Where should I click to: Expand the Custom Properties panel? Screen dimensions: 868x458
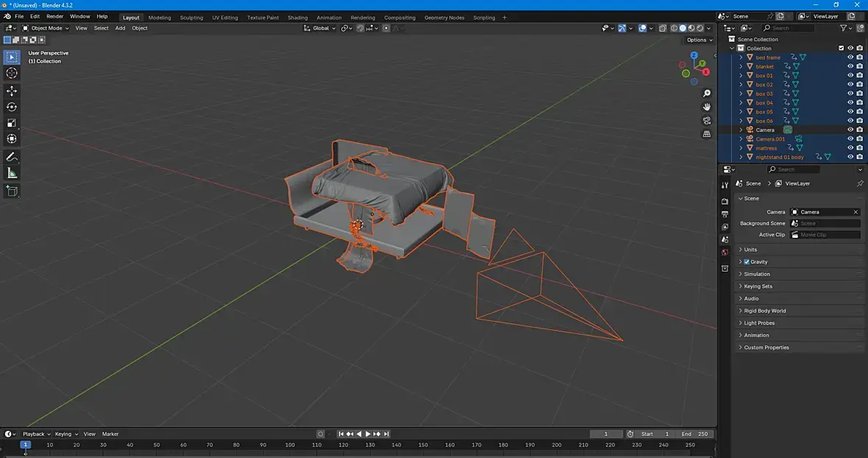coord(800,348)
